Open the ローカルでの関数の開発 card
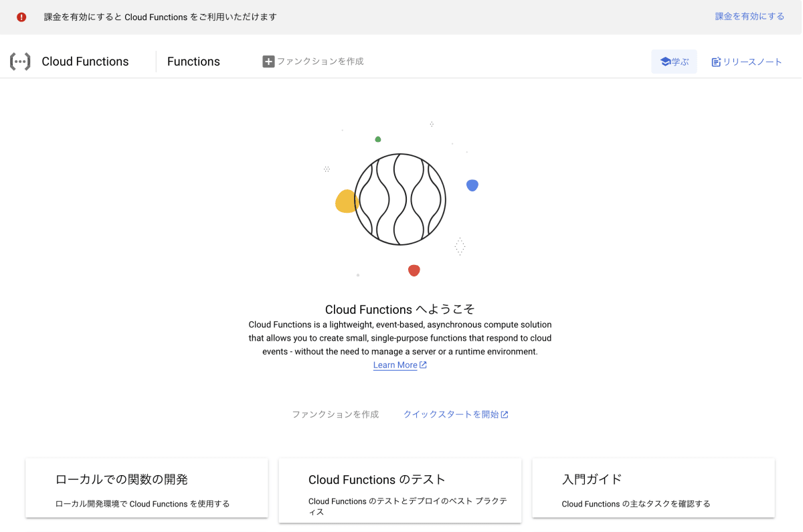803x532 pixels. tap(147, 488)
